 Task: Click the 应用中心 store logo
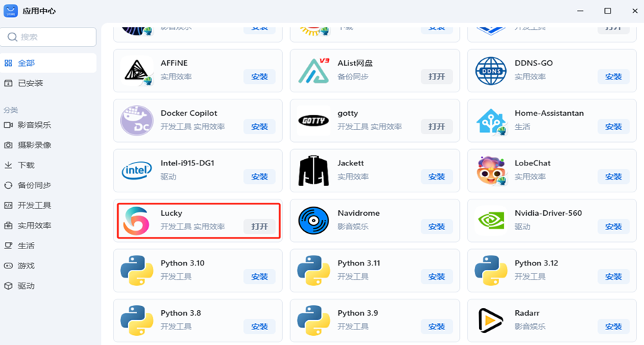coord(11,11)
